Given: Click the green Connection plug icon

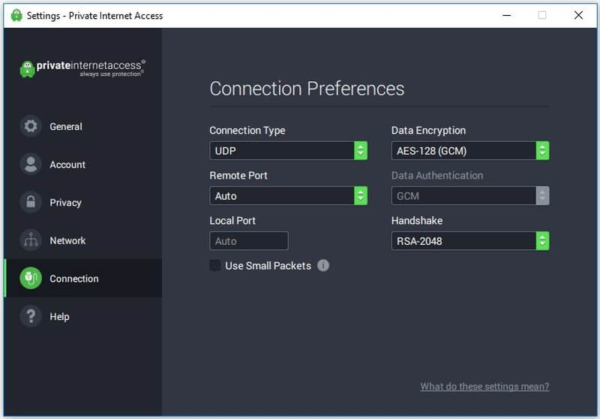Looking at the screenshot, I should [x=31, y=278].
